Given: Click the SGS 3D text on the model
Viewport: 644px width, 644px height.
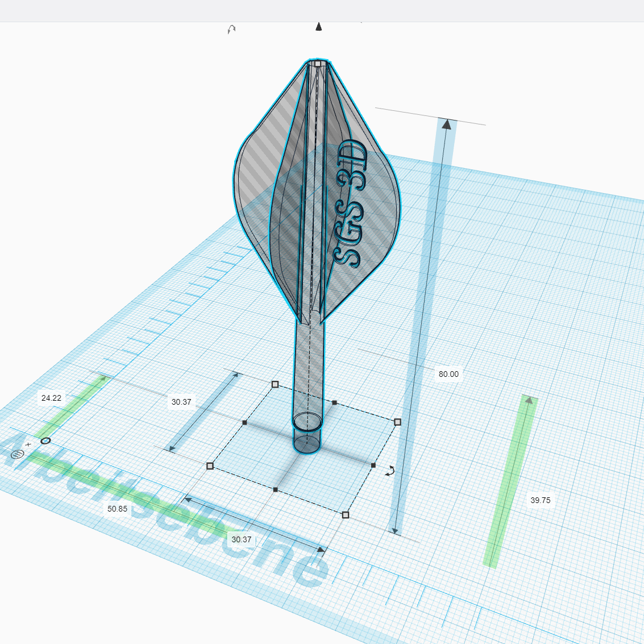Looking at the screenshot, I should pos(351,205).
